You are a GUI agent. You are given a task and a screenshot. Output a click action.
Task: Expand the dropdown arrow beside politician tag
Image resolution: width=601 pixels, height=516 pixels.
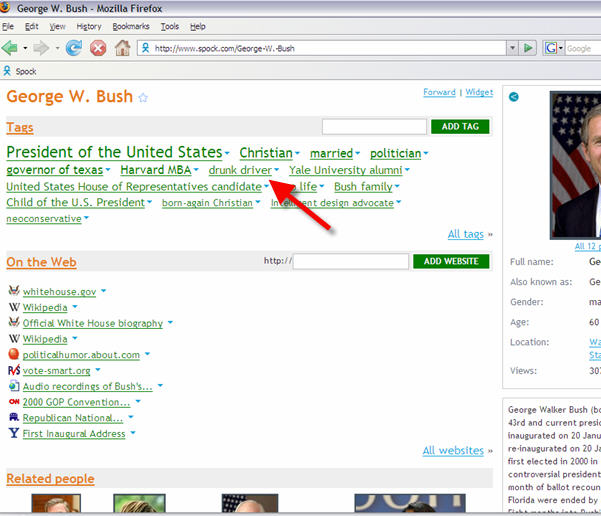point(426,153)
